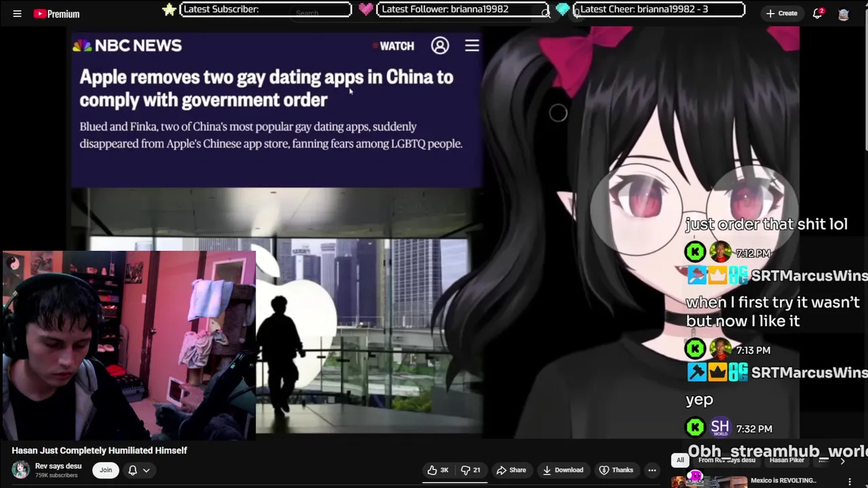Viewport: 868px width, 488px height.
Task: Click the Latest Subscriber star icon
Action: coord(170,9)
